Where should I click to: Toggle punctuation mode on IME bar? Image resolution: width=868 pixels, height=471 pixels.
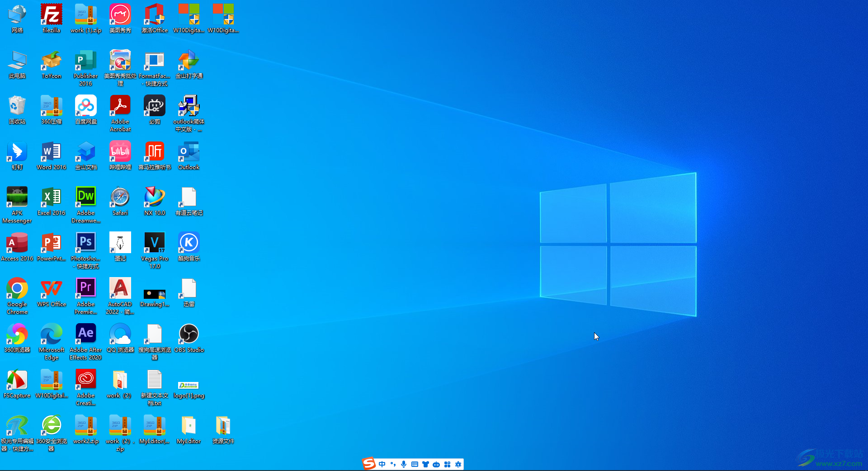(393, 464)
